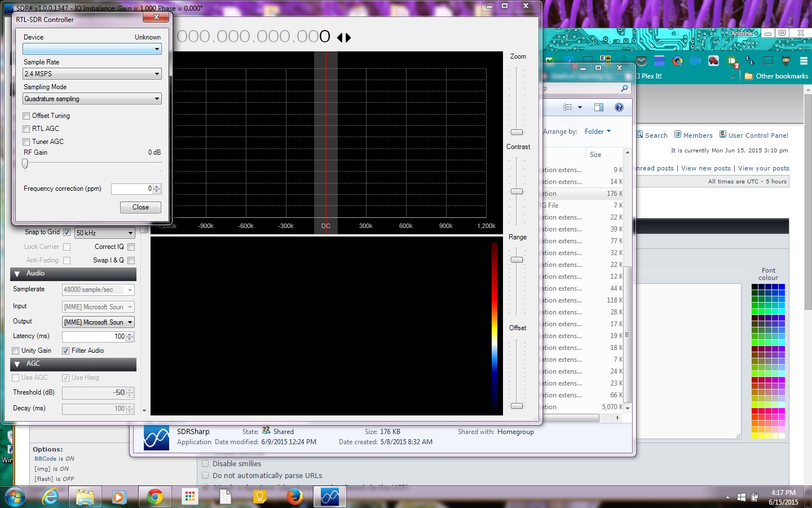Open the Members forum menu item

point(698,135)
